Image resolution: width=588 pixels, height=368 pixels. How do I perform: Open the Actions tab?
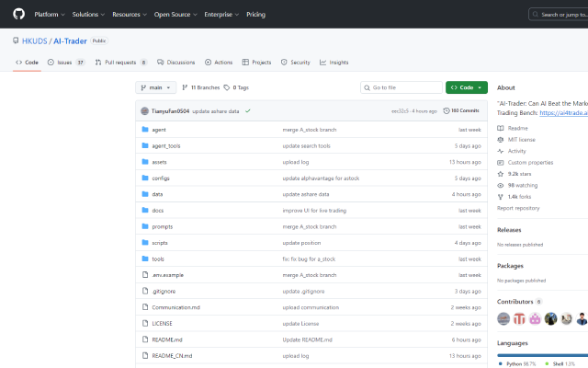pyautogui.click(x=219, y=63)
